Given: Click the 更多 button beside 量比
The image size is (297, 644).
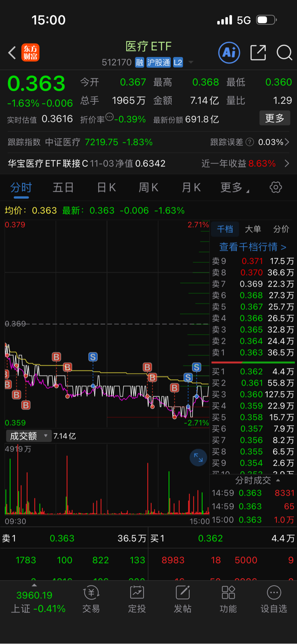Looking at the screenshot, I should (275, 118).
